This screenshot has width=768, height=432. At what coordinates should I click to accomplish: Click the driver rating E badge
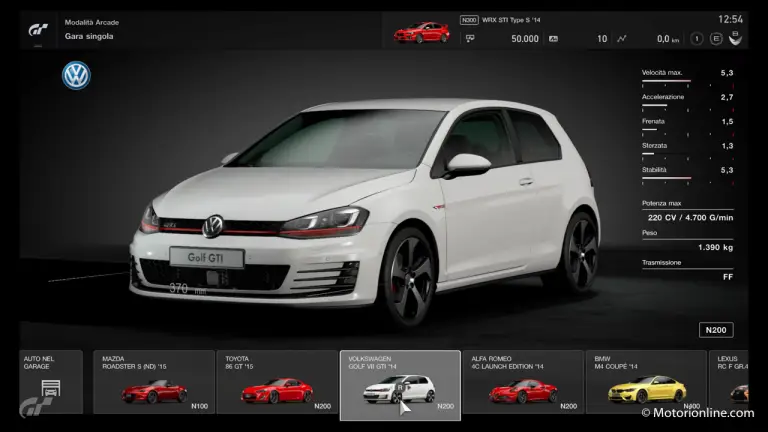[x=717, y=39]
